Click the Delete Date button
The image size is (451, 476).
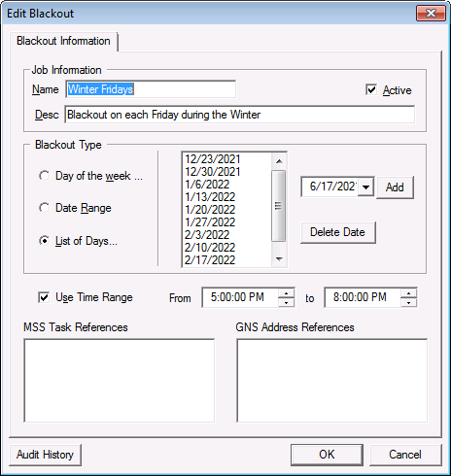[337, 232]
